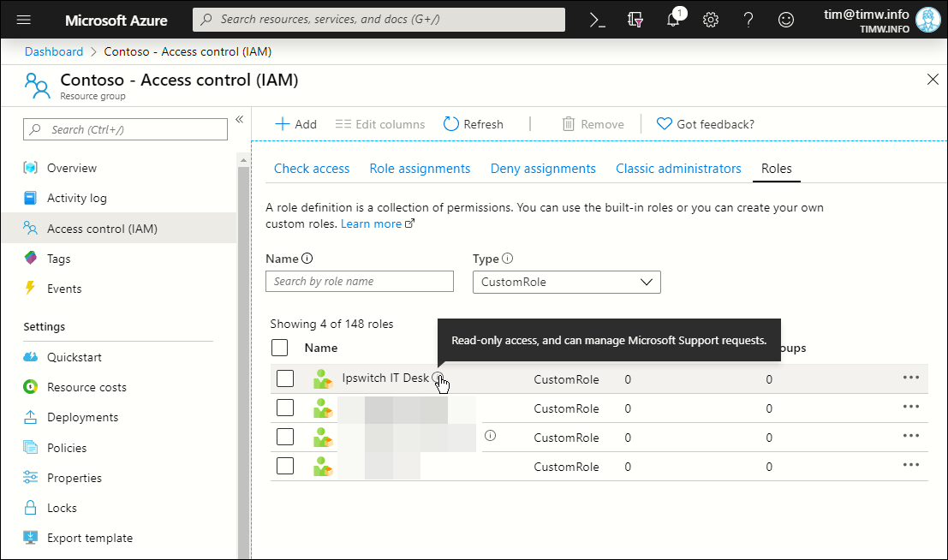
Task: Open the portal settings gear
Action: [711, 20]
